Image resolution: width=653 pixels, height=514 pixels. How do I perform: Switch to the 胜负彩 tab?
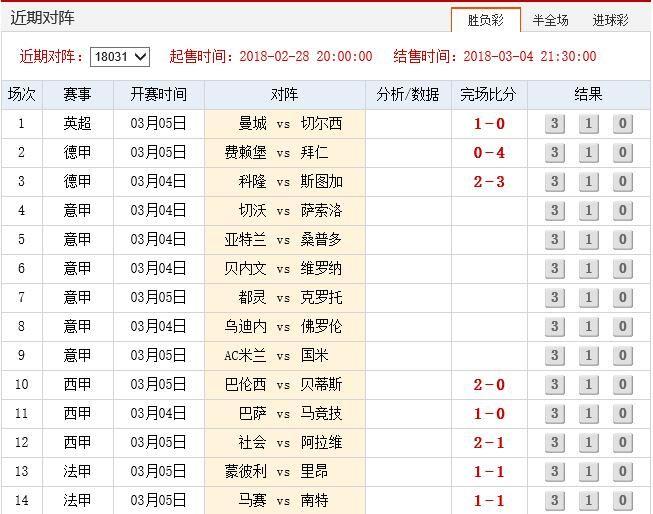pyautogui.click(x=486, y=20)
